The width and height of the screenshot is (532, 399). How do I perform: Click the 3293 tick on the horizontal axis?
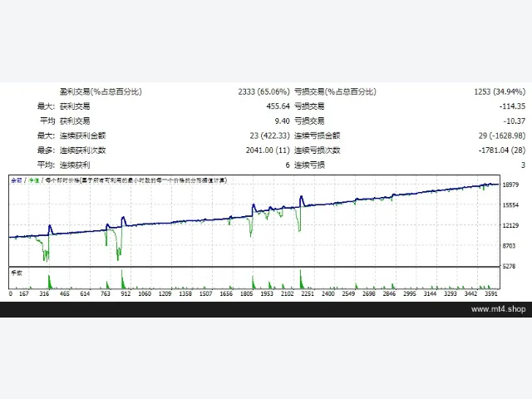pyautogui.click(x=451, y=293)
